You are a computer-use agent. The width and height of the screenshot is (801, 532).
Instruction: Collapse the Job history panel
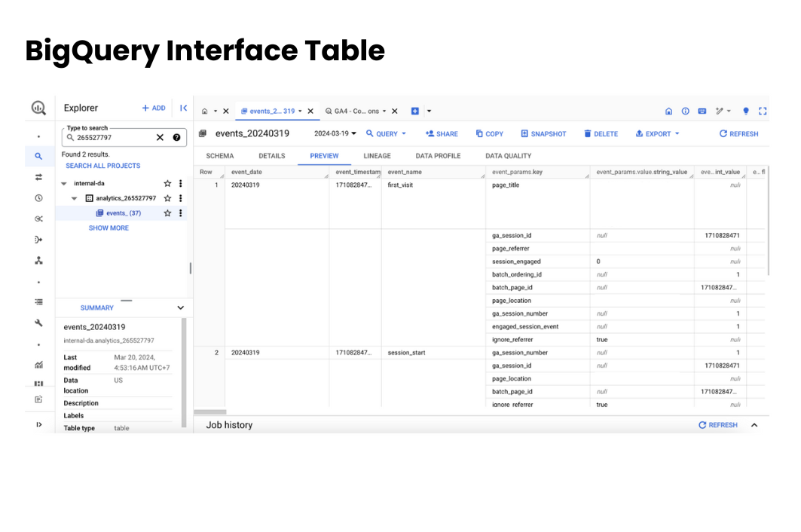[754, 424]
